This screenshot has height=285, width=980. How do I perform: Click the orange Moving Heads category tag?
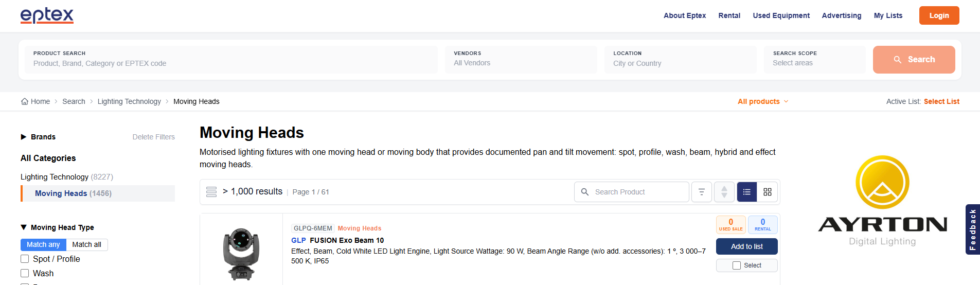[x=360, y=228]
